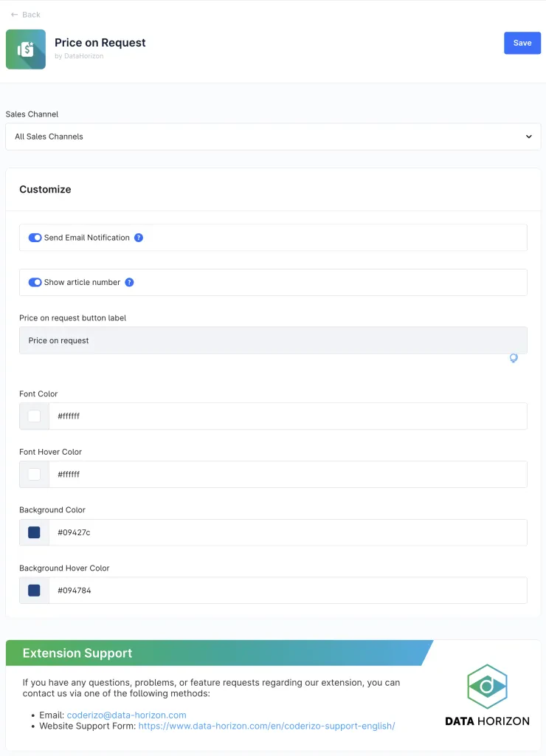This screenshot has height=756, width=546.
Task: Open the Font Hover Color swatch
Action: [34, 475]
